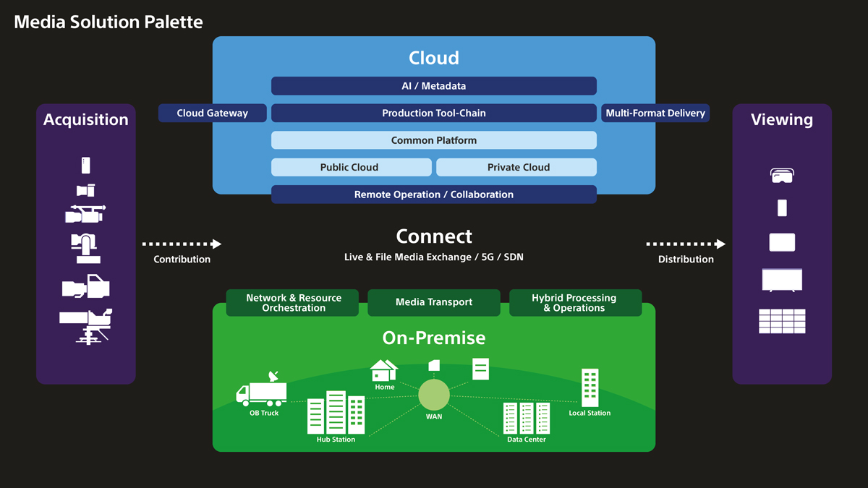
Task: Click the VR headset icon in Viewing panel
Action: [x=782, y=174]
